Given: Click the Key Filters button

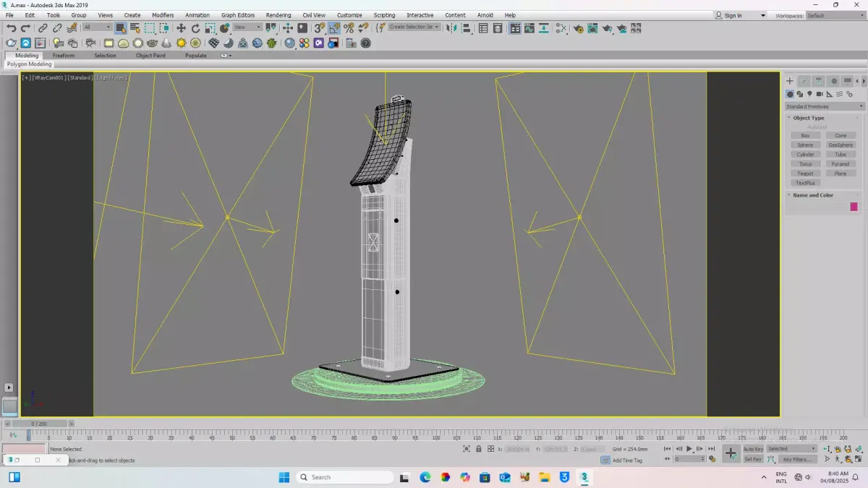Looking at the screenshot, I should click(x=797, y=459).
